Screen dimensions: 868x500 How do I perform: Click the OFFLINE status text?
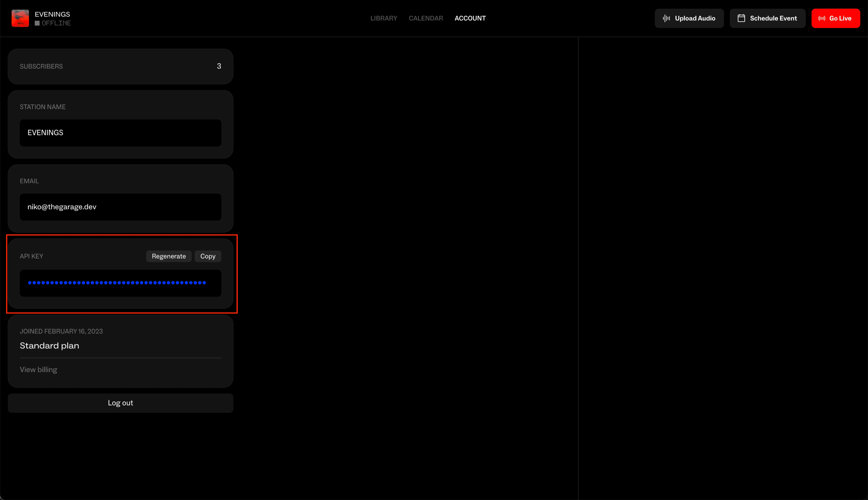56,23
